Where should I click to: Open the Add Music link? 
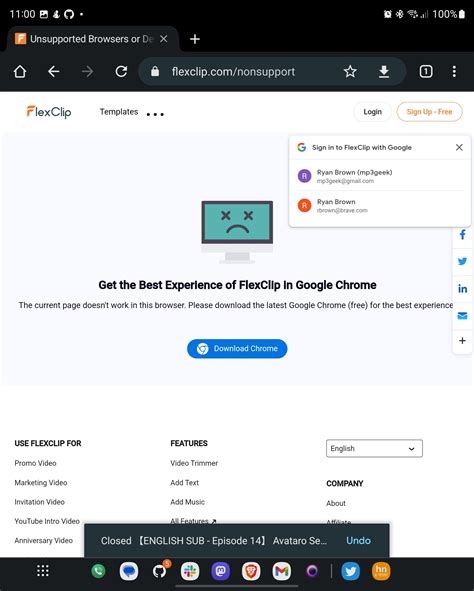click(187, 502)
